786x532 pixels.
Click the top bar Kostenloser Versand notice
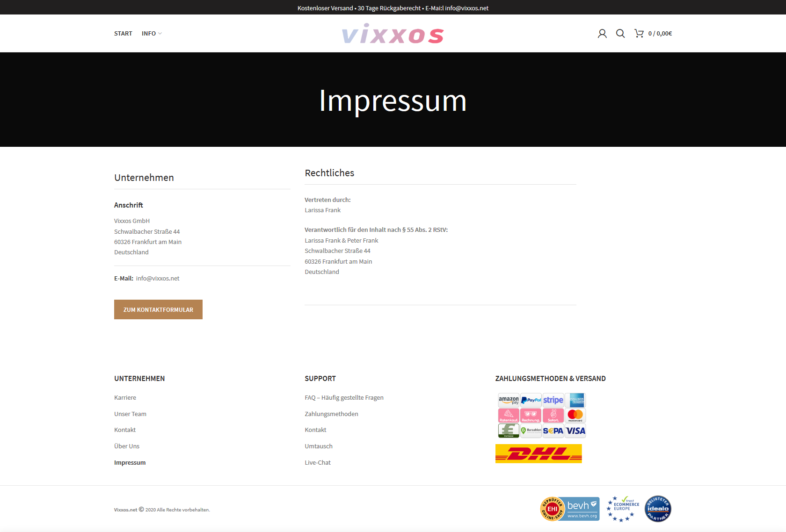pyautogui.click(x=325, y=8)
